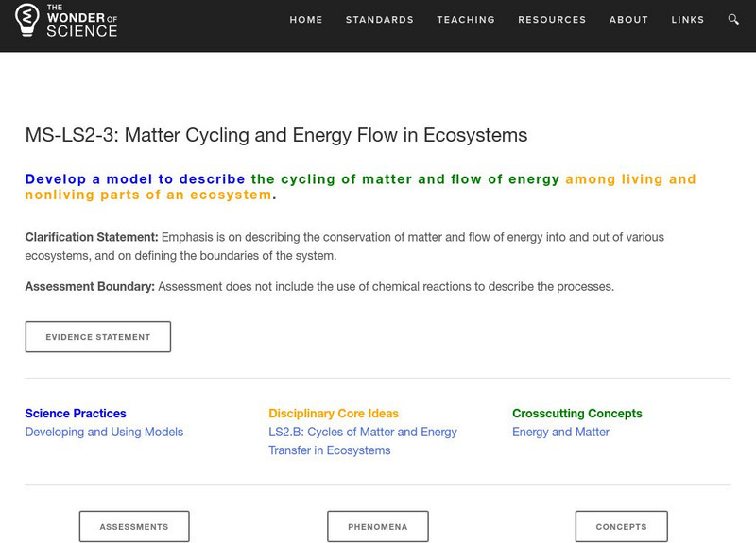Open the Developing and Using Models link
Screen dimensions: 756x543
point(104,433)
